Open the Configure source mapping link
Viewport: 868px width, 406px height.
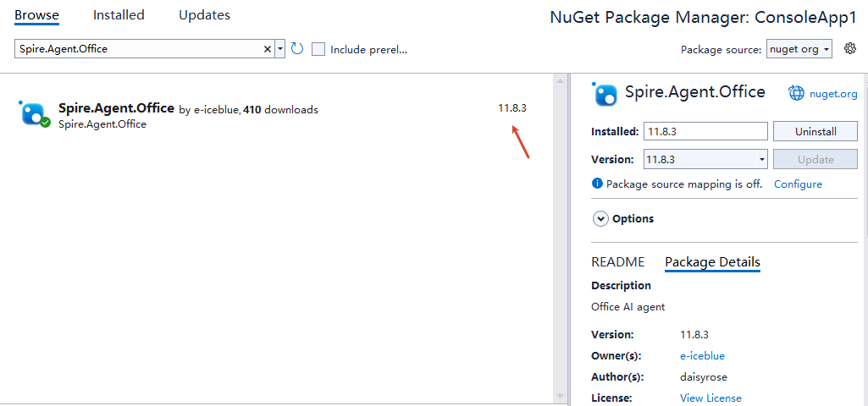pos(798,184)
